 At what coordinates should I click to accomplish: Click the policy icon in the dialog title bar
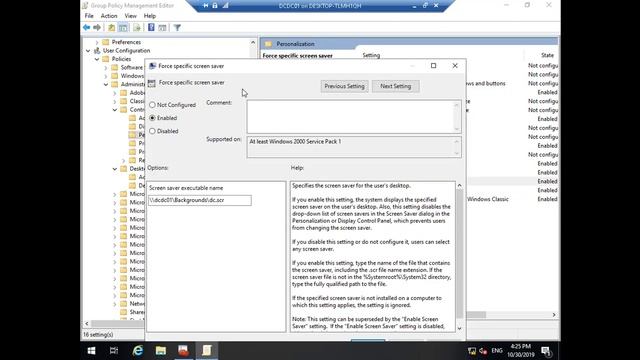tap(152, 66)
